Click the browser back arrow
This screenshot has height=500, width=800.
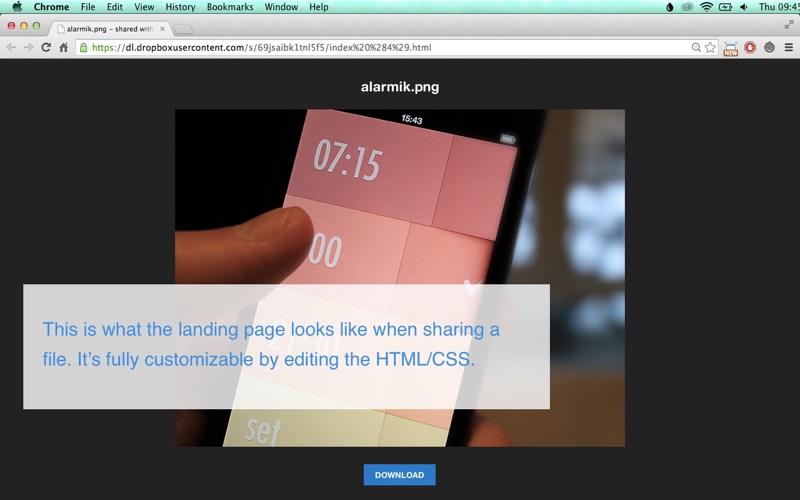pos(11,47)
